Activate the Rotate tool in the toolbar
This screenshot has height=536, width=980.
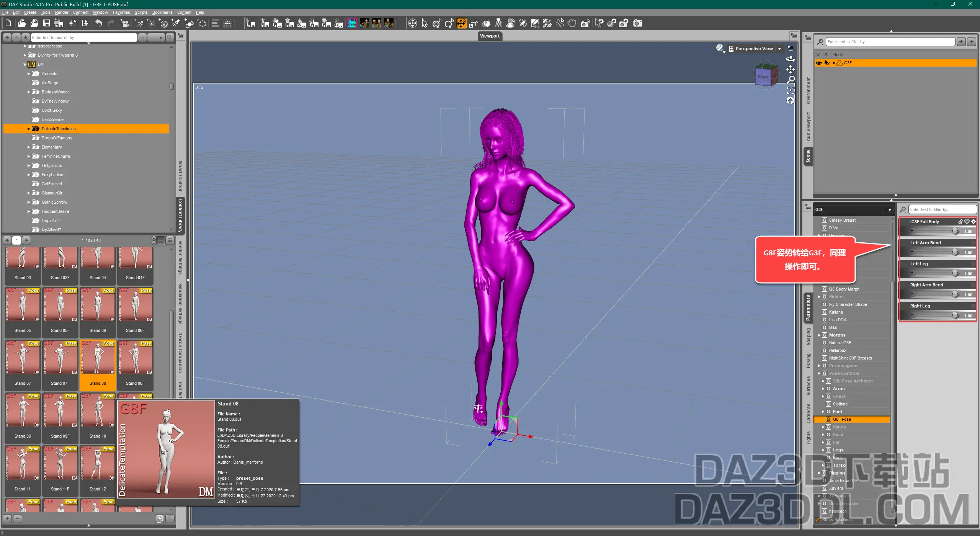pyautogui.click(x=449, y=23)
